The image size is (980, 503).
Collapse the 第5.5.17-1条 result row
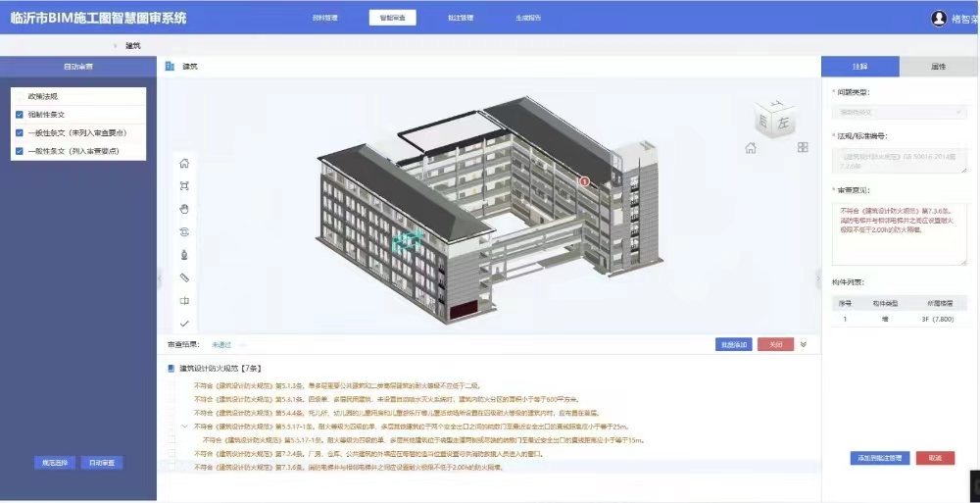tap(185, 427)
